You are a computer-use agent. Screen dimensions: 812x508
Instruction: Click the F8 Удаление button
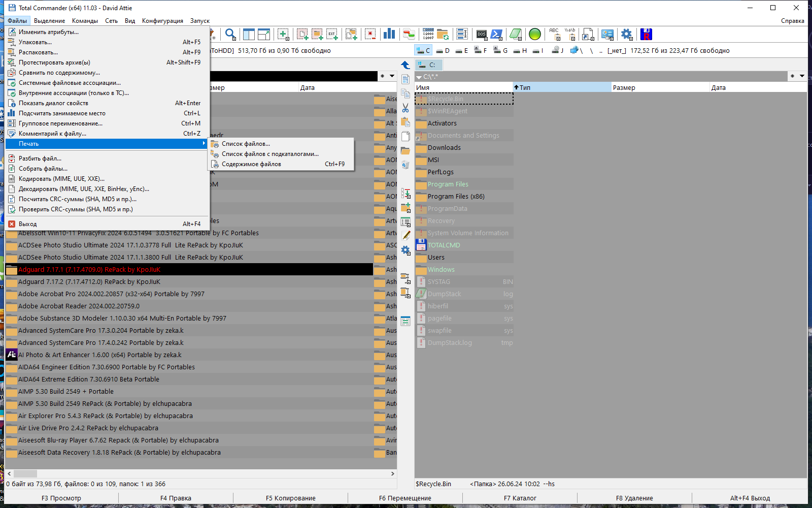pos(634,498)
